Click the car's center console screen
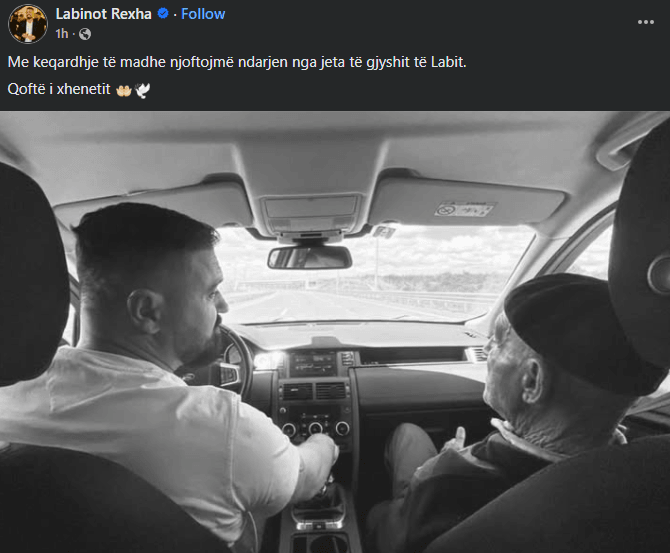The image size is (670, 553). [x=313, y=364]
